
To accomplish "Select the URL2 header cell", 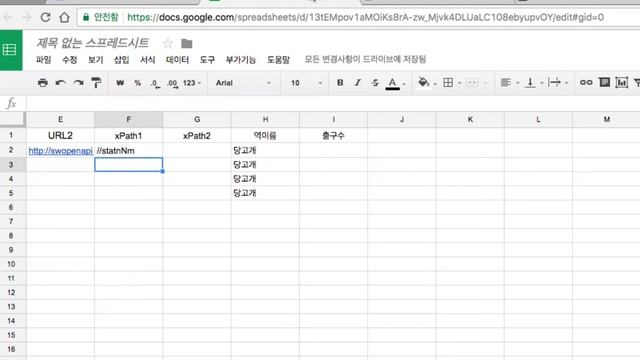I will coord(60,136).
